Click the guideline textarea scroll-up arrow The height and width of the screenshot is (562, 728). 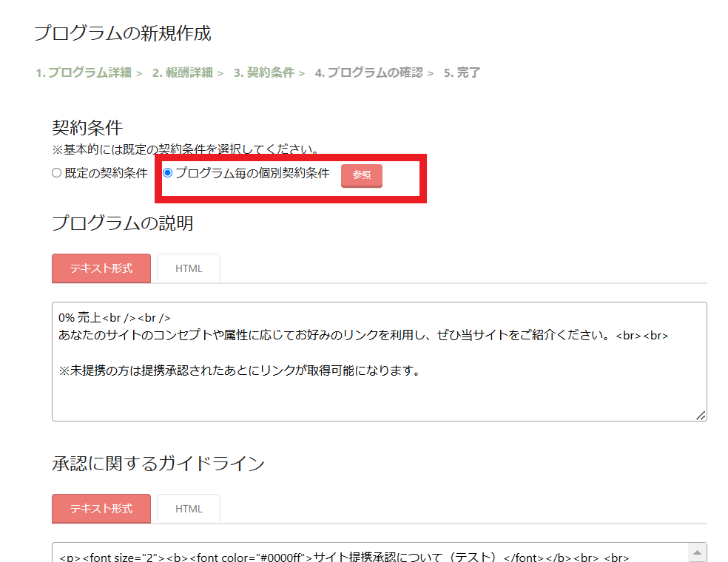[x=697, y=552]
